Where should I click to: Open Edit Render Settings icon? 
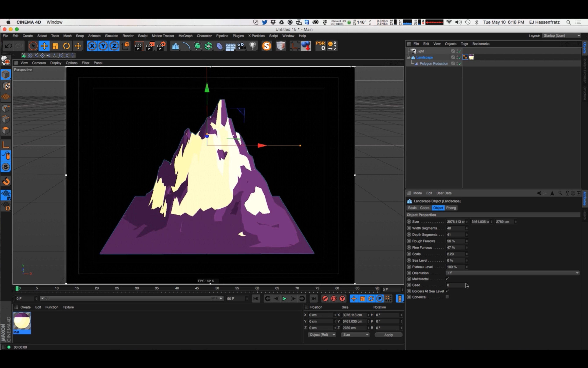tap(161, 46)
